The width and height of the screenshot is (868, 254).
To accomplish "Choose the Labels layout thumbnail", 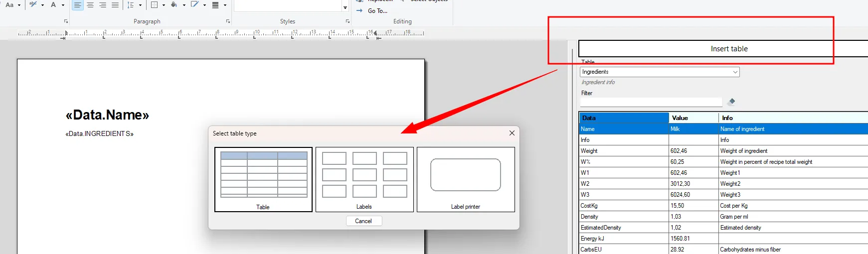I will [x=364, y=179].
